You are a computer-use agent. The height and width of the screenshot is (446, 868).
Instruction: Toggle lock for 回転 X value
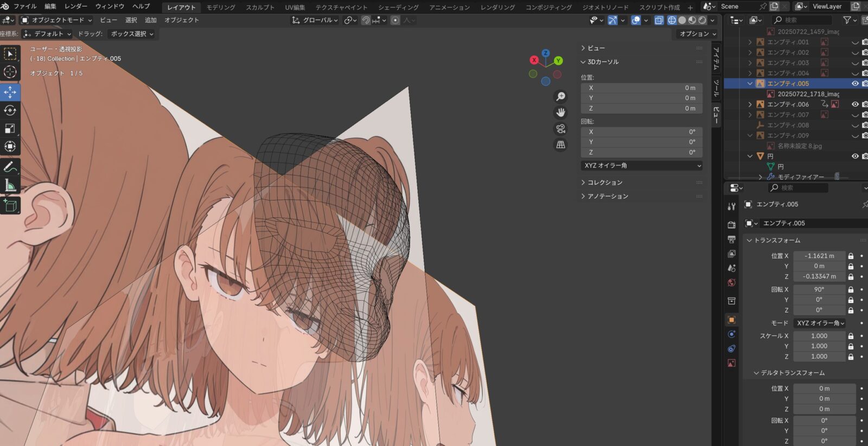point(851,289)
